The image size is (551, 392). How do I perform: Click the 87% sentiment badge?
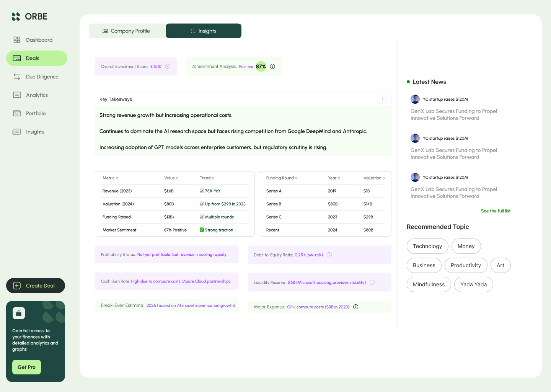[x=261, y=67]
